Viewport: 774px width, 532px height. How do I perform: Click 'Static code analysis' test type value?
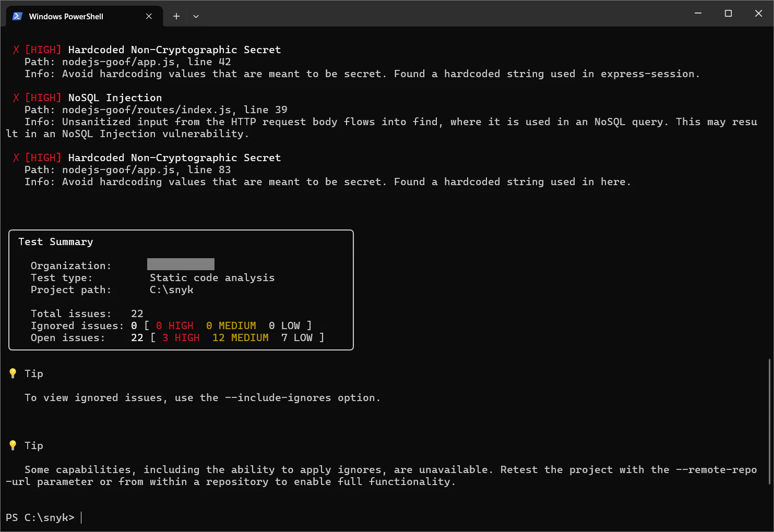[212, 277]
